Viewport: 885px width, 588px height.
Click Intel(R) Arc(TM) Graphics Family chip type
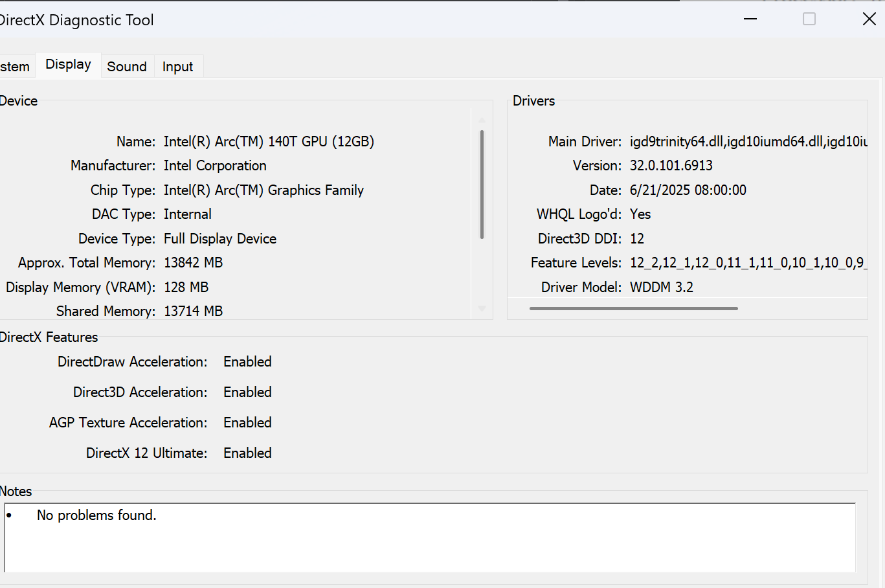tap(263, 190)
